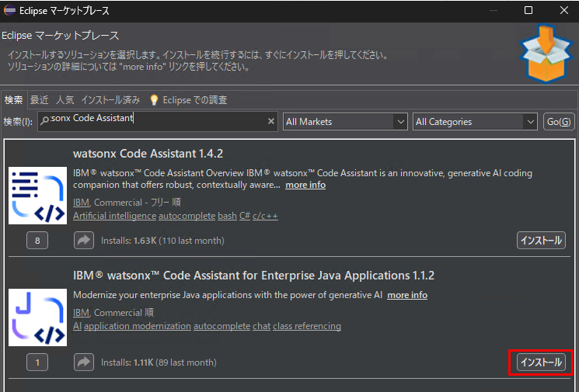579x392 pixels.
Task: Click the star count 1 button
Action: point(37,363)
